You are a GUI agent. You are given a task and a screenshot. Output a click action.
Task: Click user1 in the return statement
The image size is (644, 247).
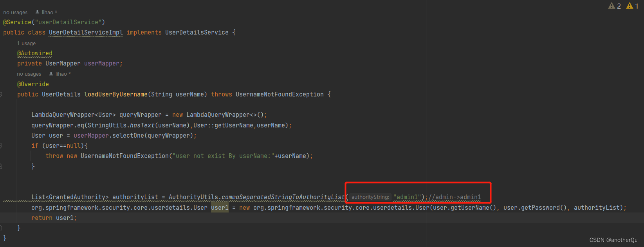[x=65, y=218]
